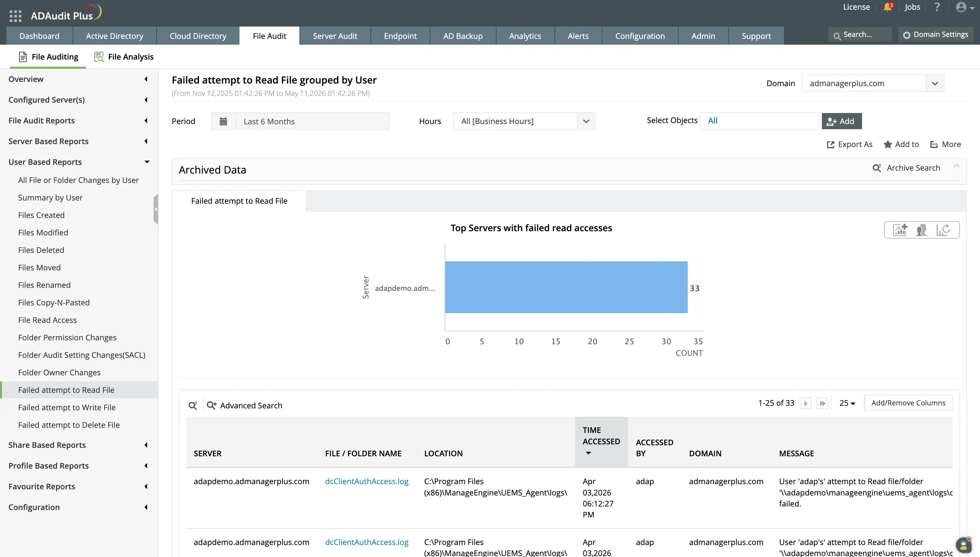Open the Alerts tab
The width and height of the screenshot is (980, 557).
(x=578, y=36)
